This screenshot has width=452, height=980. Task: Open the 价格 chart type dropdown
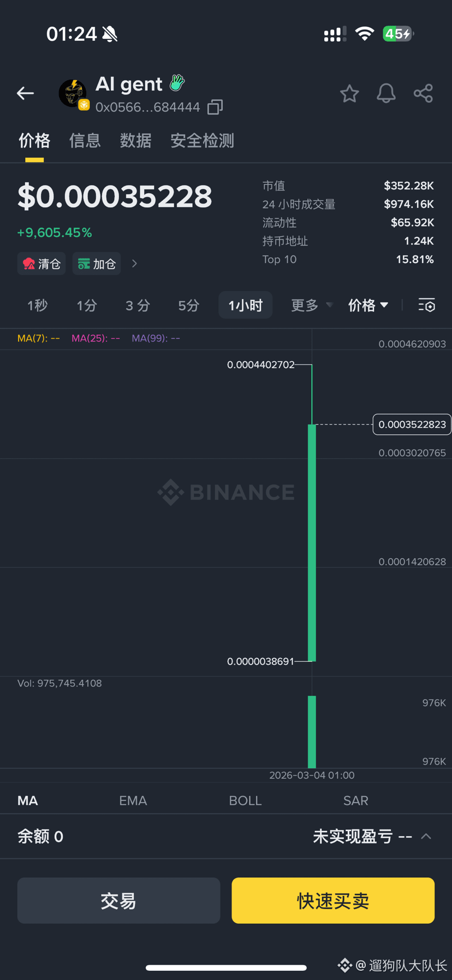click(x=368, y=306)
